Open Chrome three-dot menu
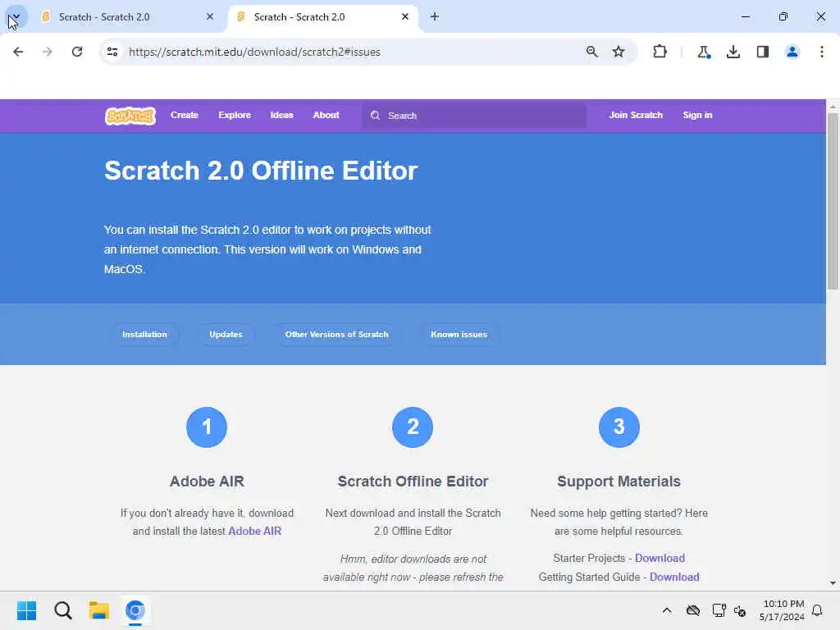 (822, 52)
